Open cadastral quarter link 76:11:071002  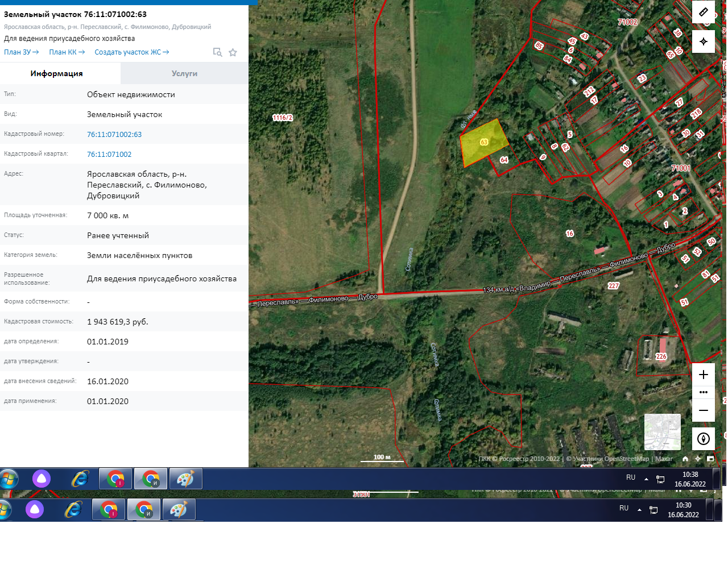109,155
